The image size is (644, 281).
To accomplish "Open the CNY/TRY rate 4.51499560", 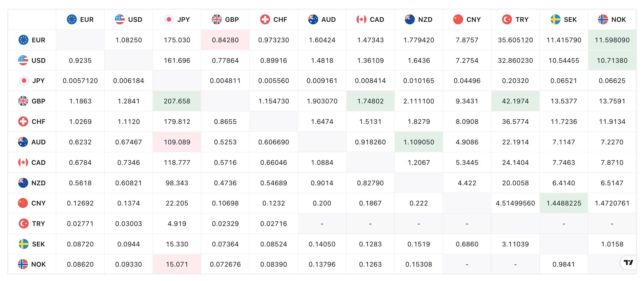I will [516, 203].
